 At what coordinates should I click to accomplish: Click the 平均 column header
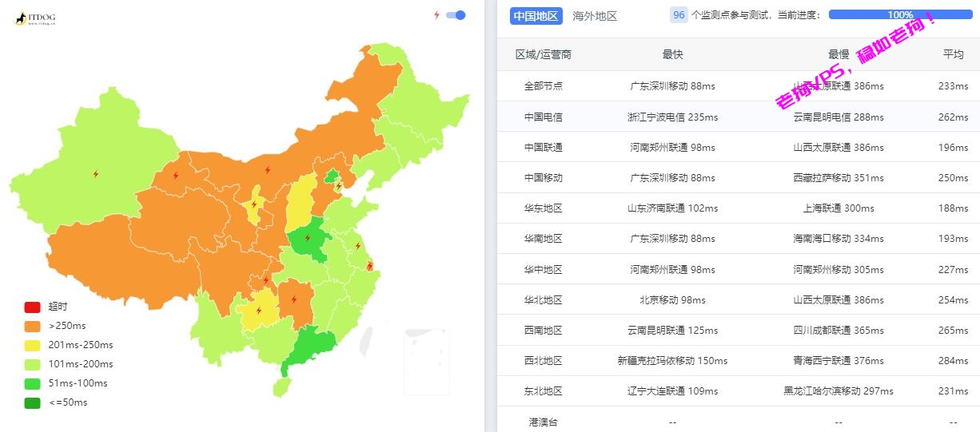click(953, 54)
